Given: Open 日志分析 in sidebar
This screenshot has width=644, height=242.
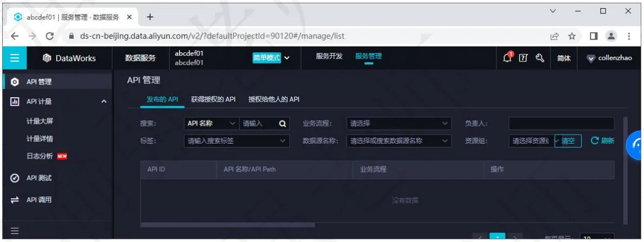Looking at the screenshot, I should [40, 156].
